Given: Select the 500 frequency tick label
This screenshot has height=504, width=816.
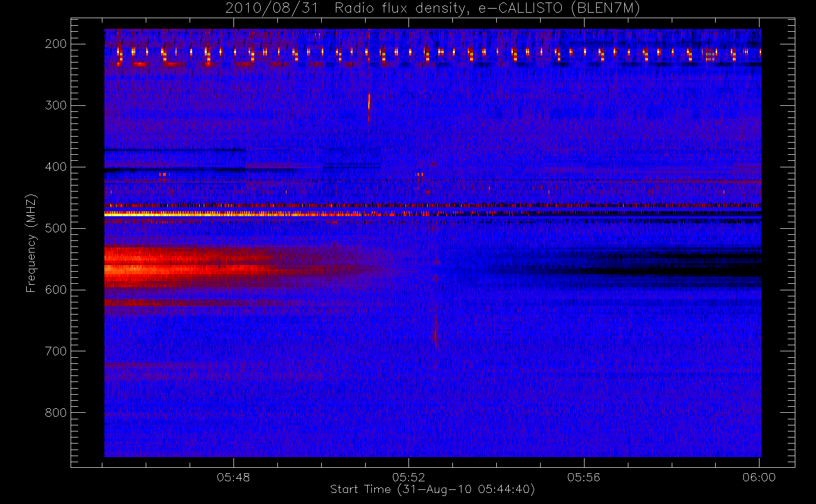Looking at the screenshot, I should [x=56, y=228].
